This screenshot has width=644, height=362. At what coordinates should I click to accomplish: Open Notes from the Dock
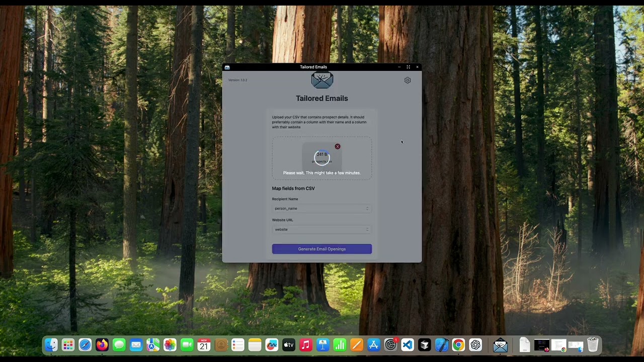(255, 345)
